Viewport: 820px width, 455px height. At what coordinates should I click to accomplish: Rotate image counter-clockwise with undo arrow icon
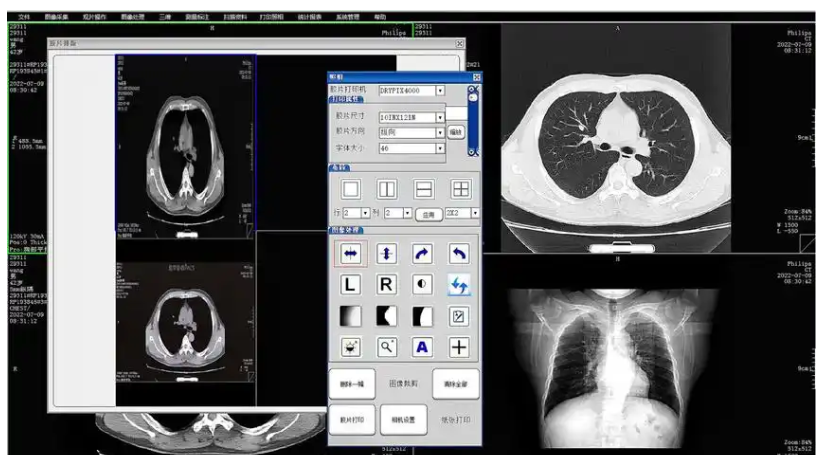(x=459, y=254)
